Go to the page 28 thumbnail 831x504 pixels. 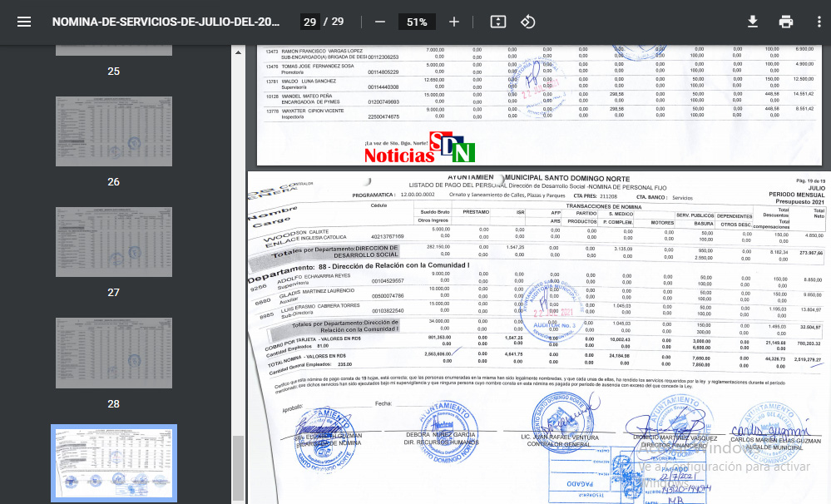tap(114, 353)
